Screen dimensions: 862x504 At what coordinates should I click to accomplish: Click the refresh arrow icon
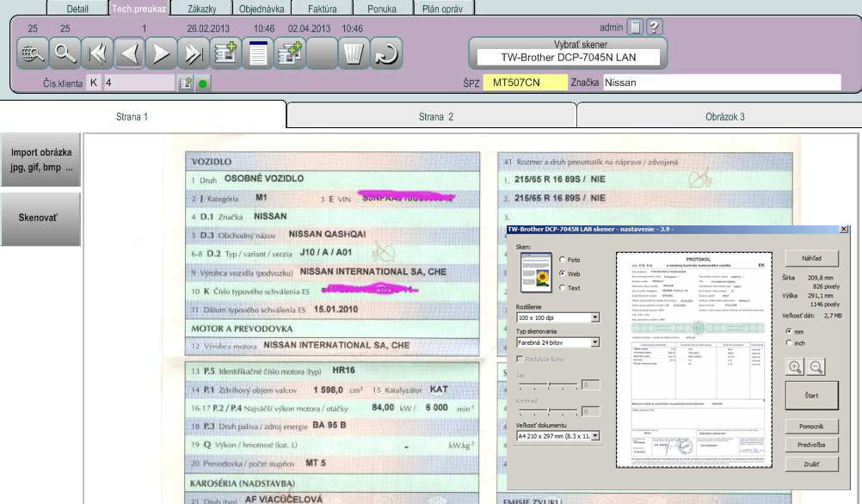pos(386,53)
